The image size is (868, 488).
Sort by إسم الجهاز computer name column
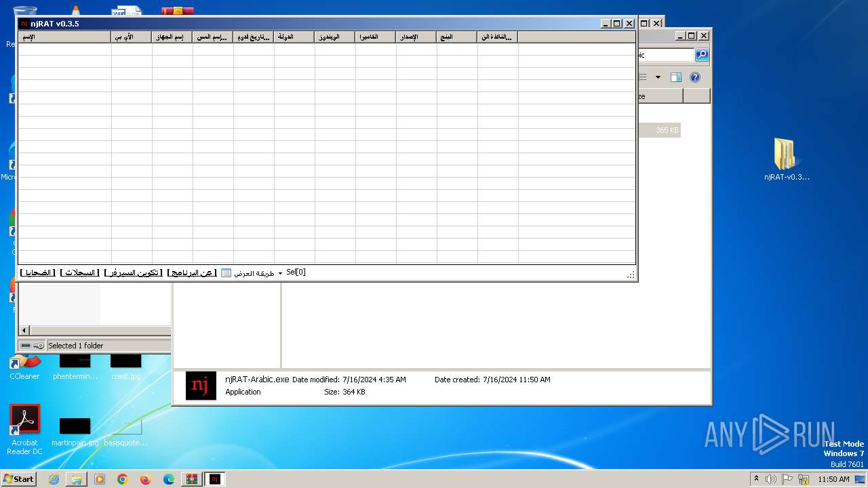click(x=172, y=37)
